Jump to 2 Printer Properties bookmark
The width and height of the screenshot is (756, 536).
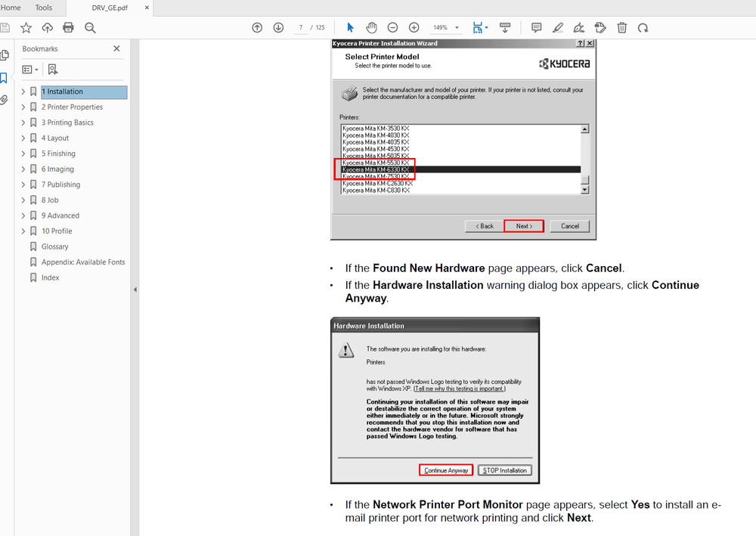click(x=72, y=107)
